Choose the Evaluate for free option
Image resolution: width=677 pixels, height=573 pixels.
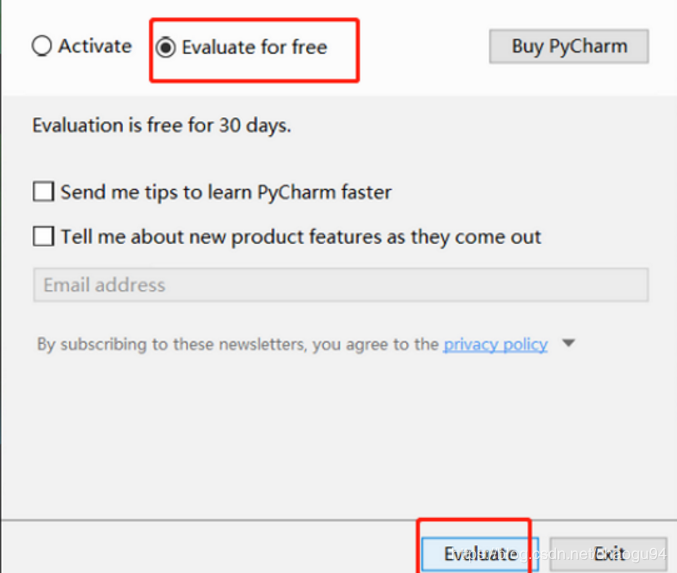tap(242, 47)
